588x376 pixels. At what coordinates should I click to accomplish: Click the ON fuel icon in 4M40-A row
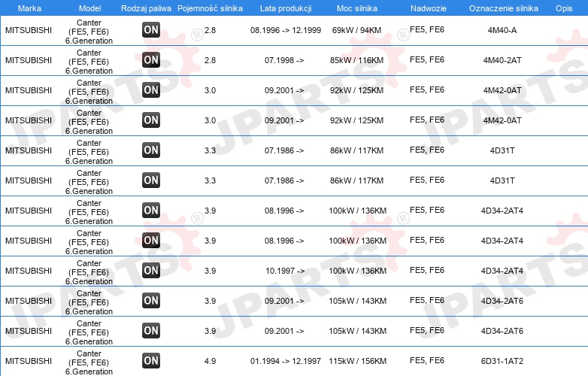(x=151, y=30)
